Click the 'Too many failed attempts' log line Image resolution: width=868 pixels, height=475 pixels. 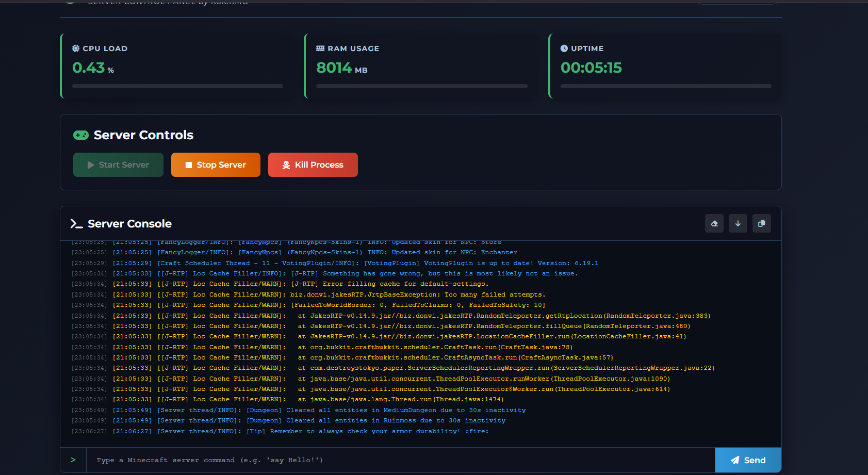click(x=308, y=294)
